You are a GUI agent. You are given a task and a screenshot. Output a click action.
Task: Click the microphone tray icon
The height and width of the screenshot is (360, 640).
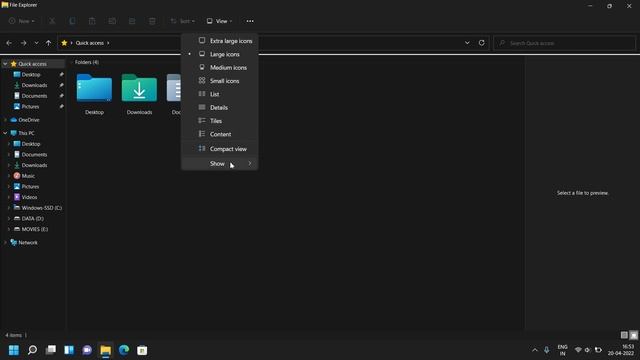coord(547,350)
